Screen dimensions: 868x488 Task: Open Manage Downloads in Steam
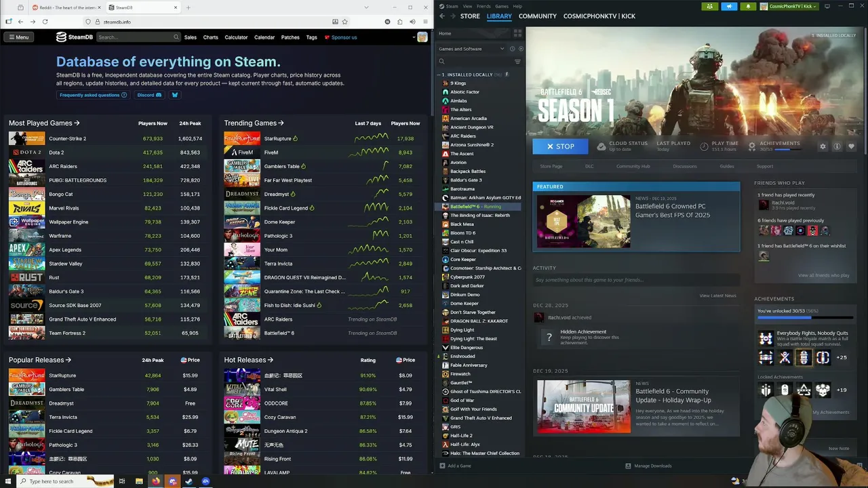[x=648, y=466]
